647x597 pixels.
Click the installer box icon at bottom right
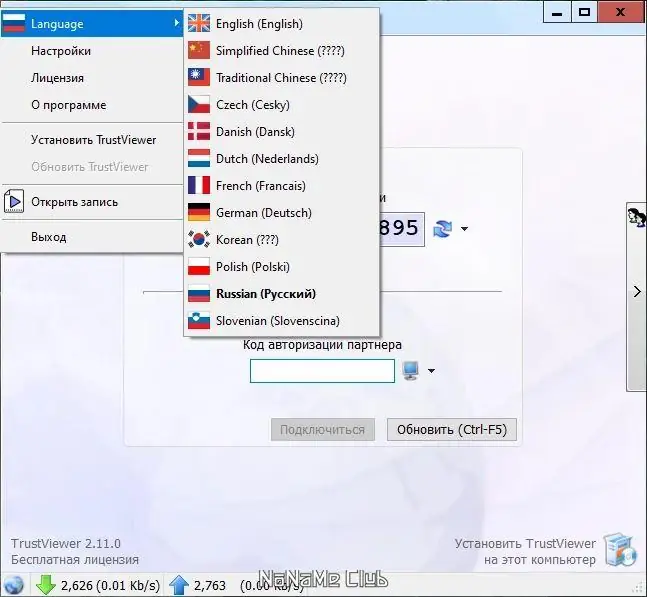(x=620, y=550)
